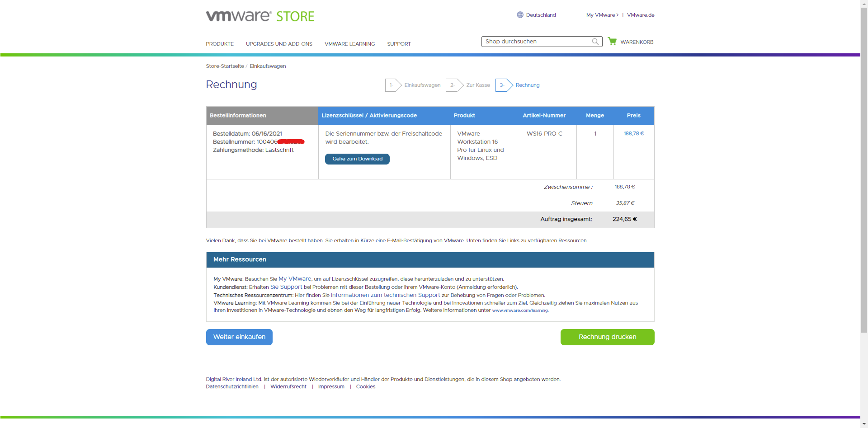Select the Deutschland country link
The image size is (868, 428).
541,15
